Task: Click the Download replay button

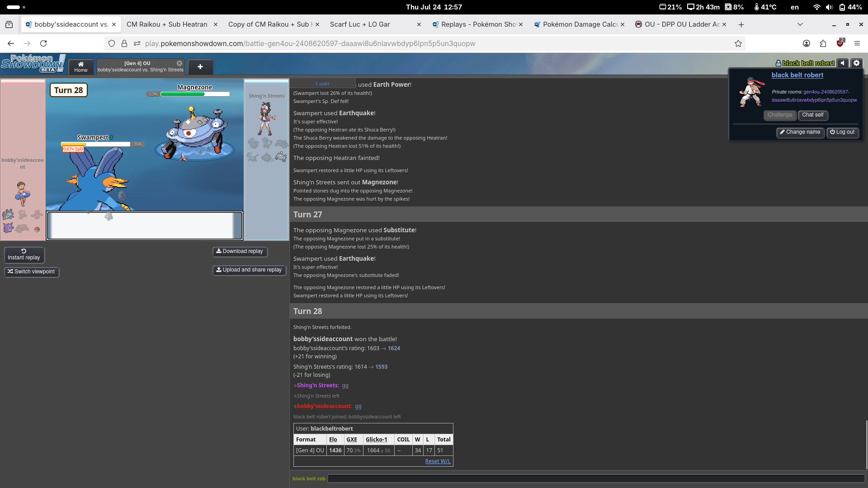Action: (x=240, y=251)
